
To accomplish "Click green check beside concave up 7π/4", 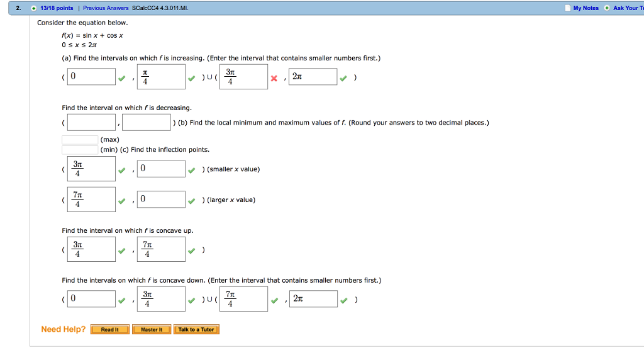I will click(x=191, y=251).
